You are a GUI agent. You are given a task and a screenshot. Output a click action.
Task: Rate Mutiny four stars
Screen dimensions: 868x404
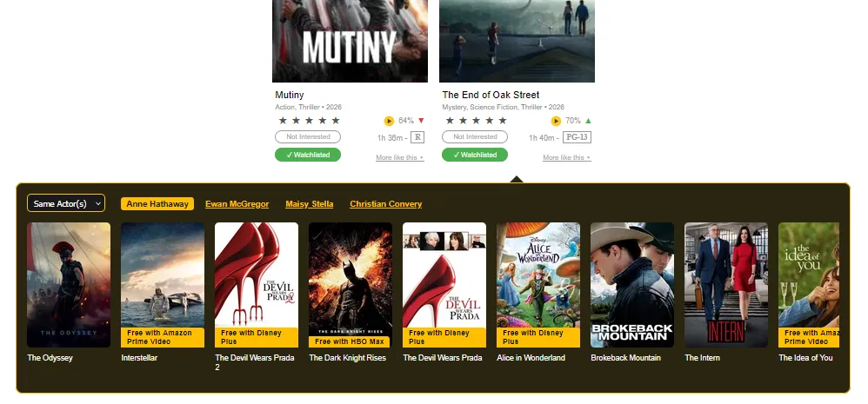click(322, 121)
